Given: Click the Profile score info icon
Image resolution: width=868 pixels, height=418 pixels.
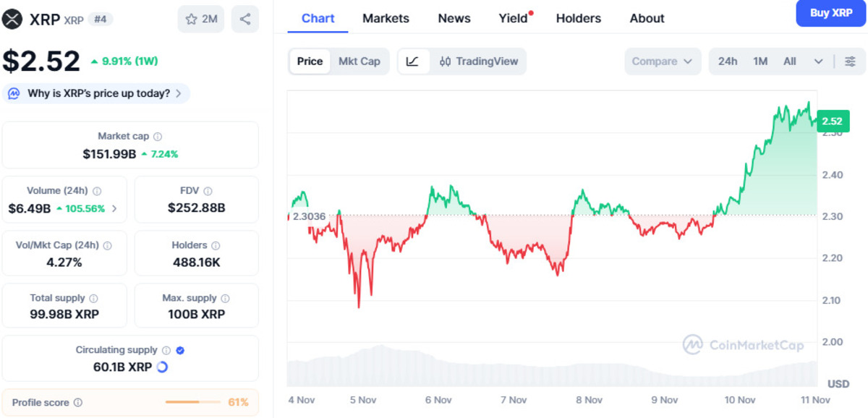Looking at the screenshot, I should 78,403.
